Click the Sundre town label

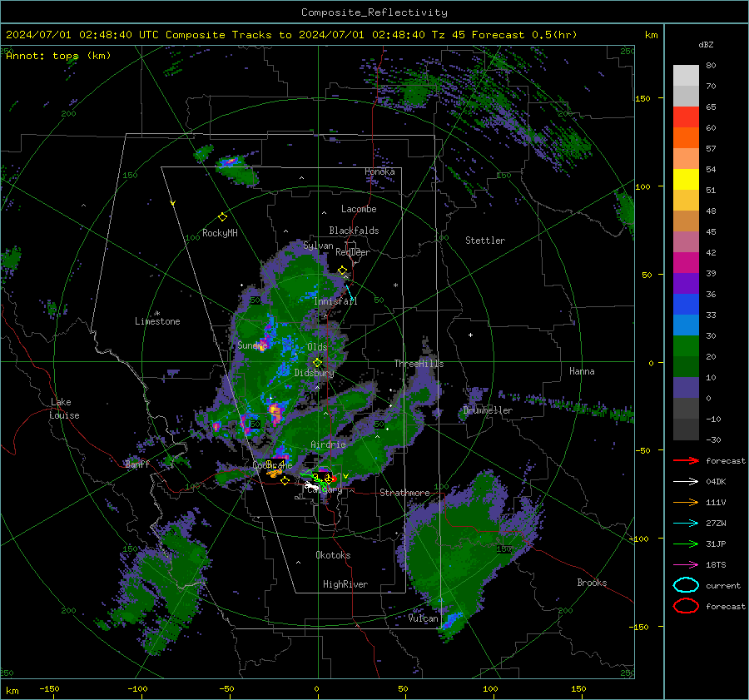(x=251, y=345)
